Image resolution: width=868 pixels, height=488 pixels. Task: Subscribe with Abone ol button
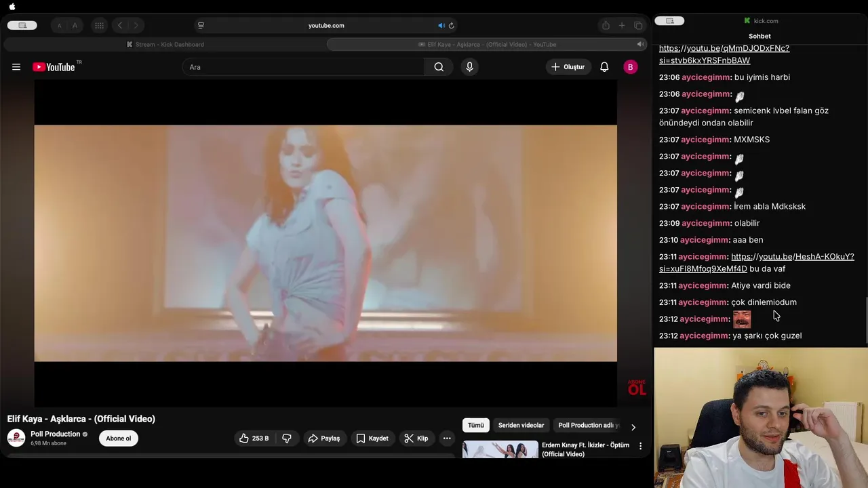coord(119,439)
